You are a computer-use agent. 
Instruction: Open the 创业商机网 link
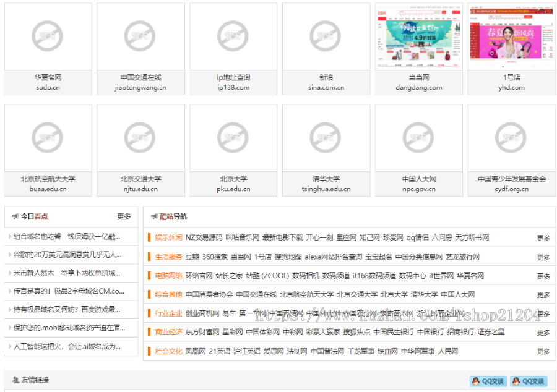(x=202, y=313)
